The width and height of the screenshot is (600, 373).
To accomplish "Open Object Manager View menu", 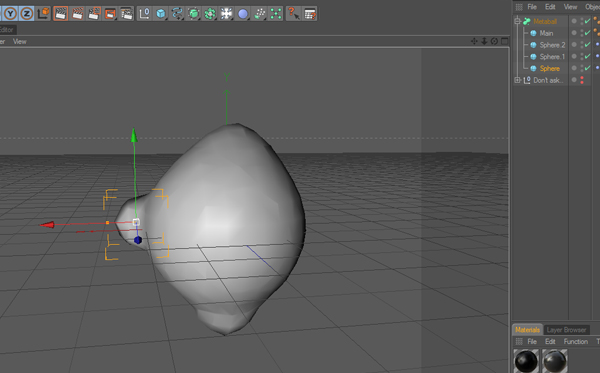I will (570, 7).
